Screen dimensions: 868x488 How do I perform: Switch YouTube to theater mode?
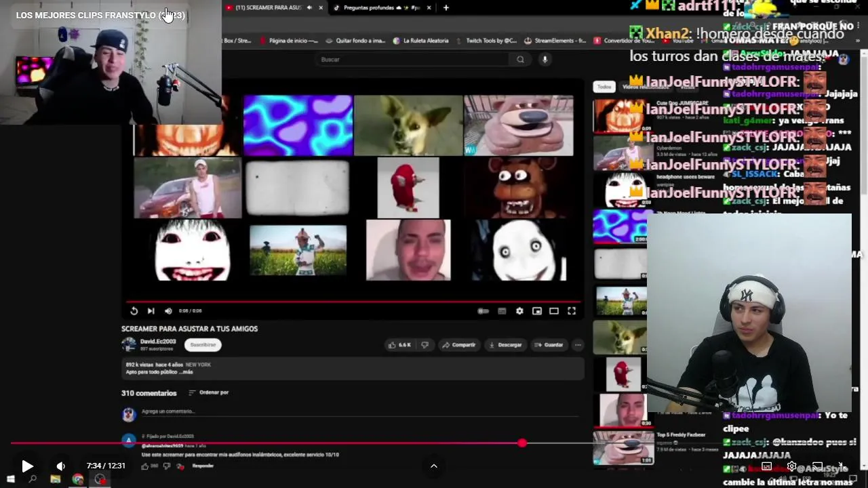point(554,311)
